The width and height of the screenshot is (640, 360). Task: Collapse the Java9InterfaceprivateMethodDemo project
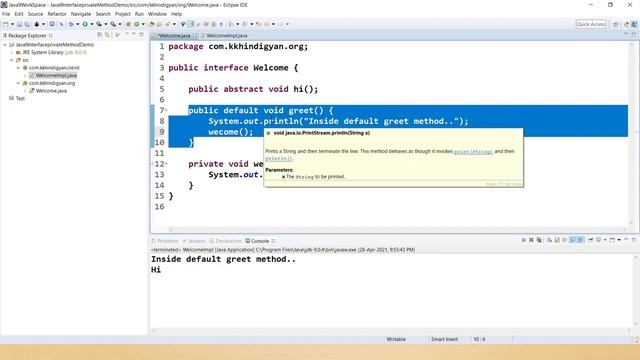[5, 44]
